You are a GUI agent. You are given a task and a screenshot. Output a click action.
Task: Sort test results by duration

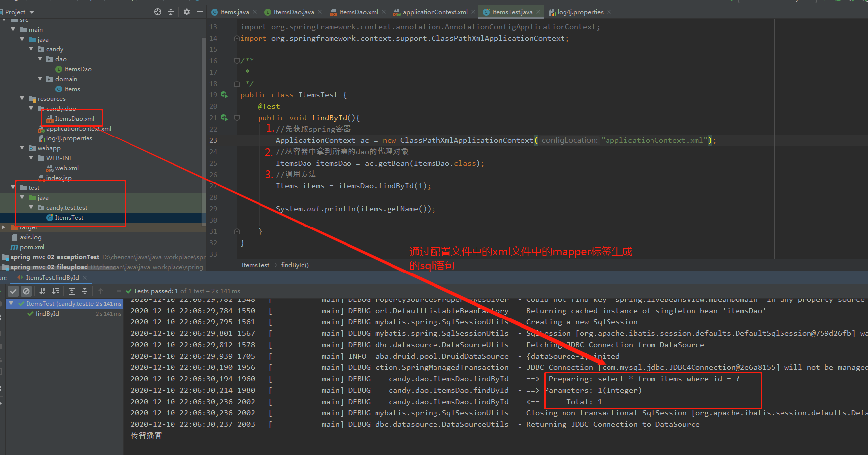pyautogui.click(x=55, y=291)
